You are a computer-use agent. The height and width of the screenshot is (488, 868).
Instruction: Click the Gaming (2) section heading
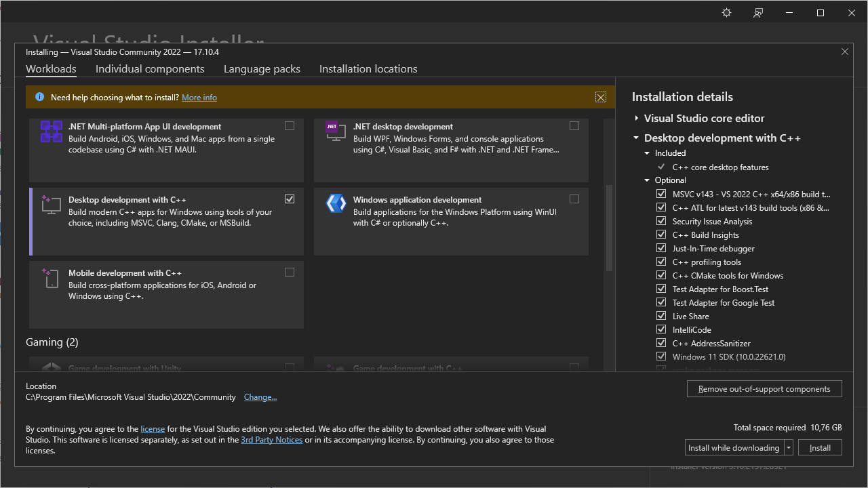tap(52, 342)
